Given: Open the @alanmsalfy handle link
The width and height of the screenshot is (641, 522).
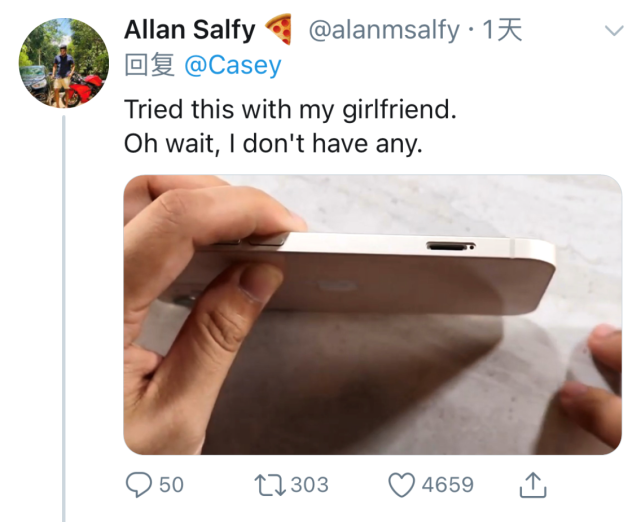Looking at the screenshot, I should pos(384,31).
